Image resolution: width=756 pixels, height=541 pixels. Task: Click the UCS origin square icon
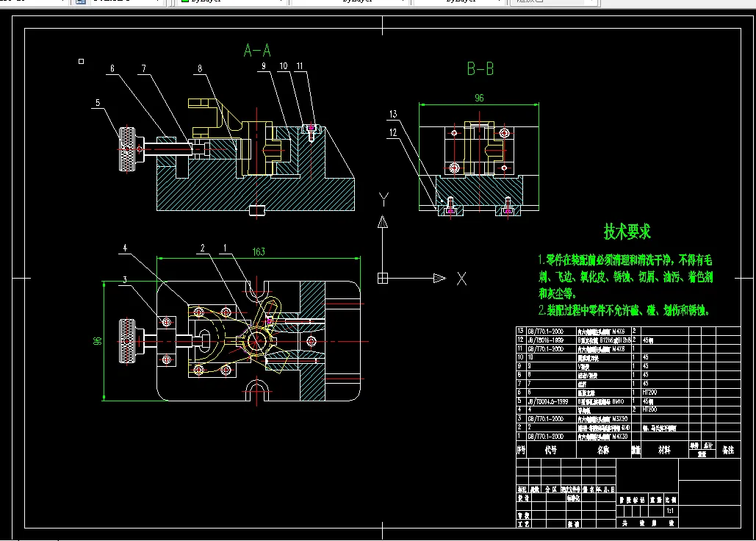383,278
